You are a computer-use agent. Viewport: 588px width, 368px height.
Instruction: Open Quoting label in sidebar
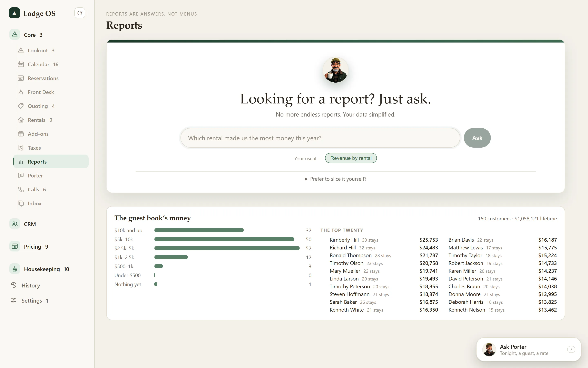point(38,106)
